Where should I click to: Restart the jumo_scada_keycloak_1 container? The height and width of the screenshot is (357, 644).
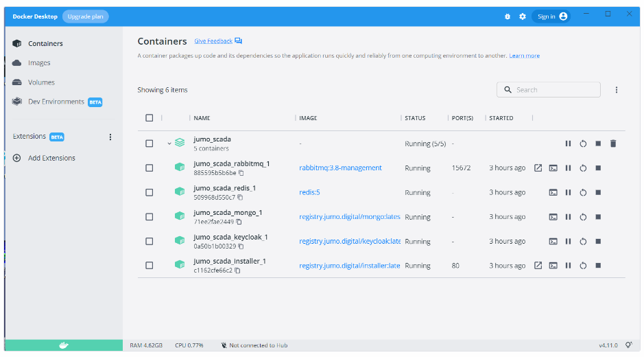pos(583,242)
